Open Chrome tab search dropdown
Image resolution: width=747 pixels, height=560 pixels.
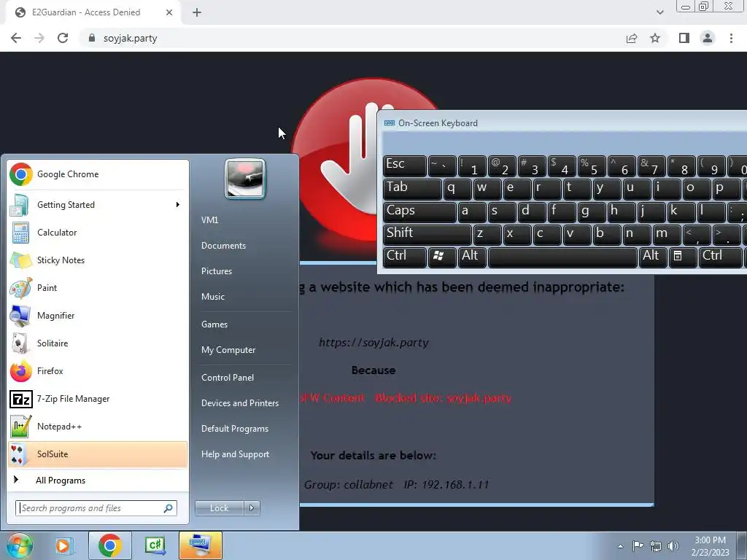[x=659, y=12]
